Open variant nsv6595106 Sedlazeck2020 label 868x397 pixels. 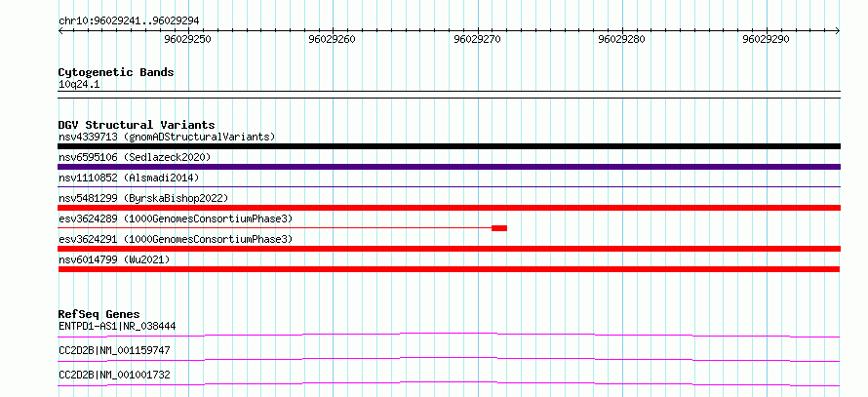tap(135, 157)
